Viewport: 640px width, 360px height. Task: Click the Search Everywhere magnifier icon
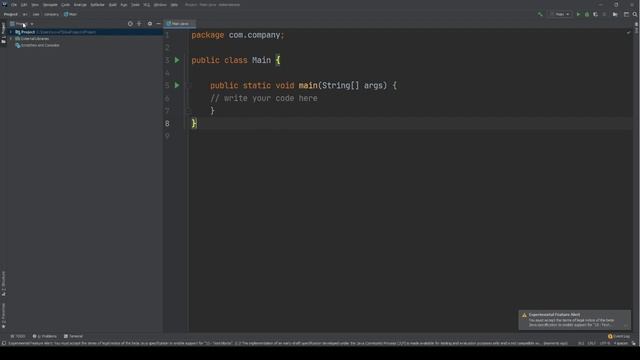click(x=635, y=14)
